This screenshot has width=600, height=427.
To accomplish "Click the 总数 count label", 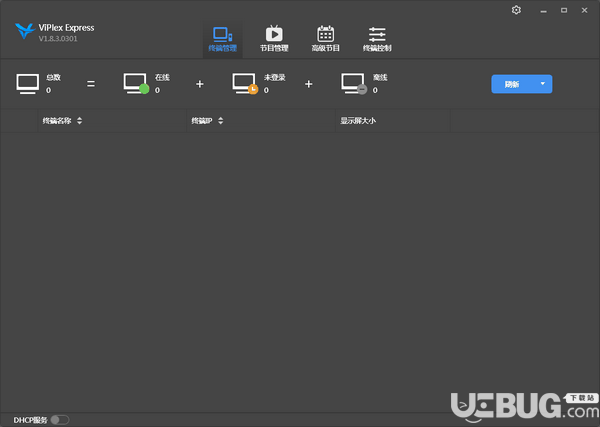I will [49, 90].
